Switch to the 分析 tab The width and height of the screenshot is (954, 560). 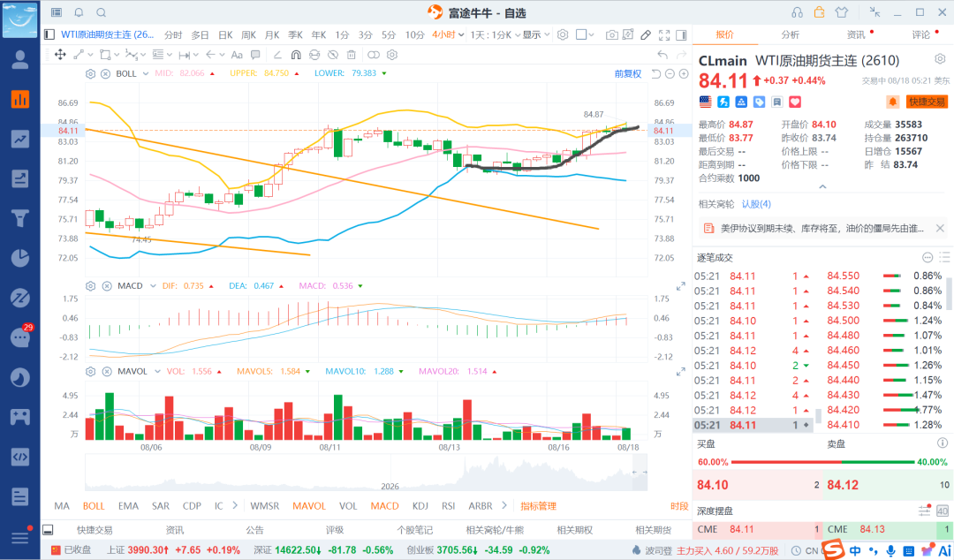pyautogui.click(x=791, y=34)
